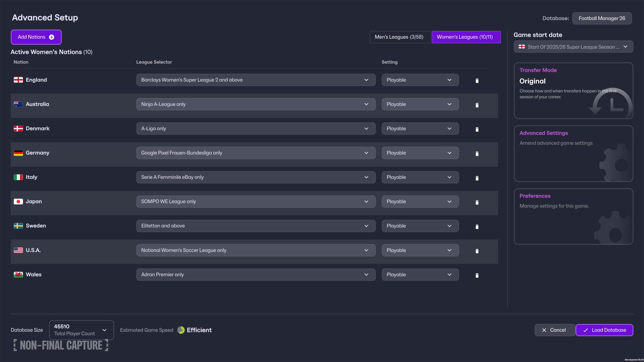644x362 pixels.
Task: Open the Football Manager 26 database selector
Action: point(602,18)
